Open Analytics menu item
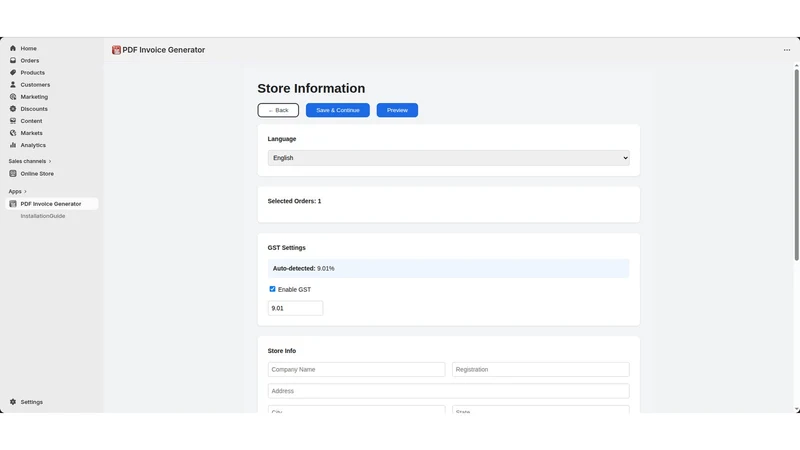Screen dimensions: 800x450 [x=33, y=145]
